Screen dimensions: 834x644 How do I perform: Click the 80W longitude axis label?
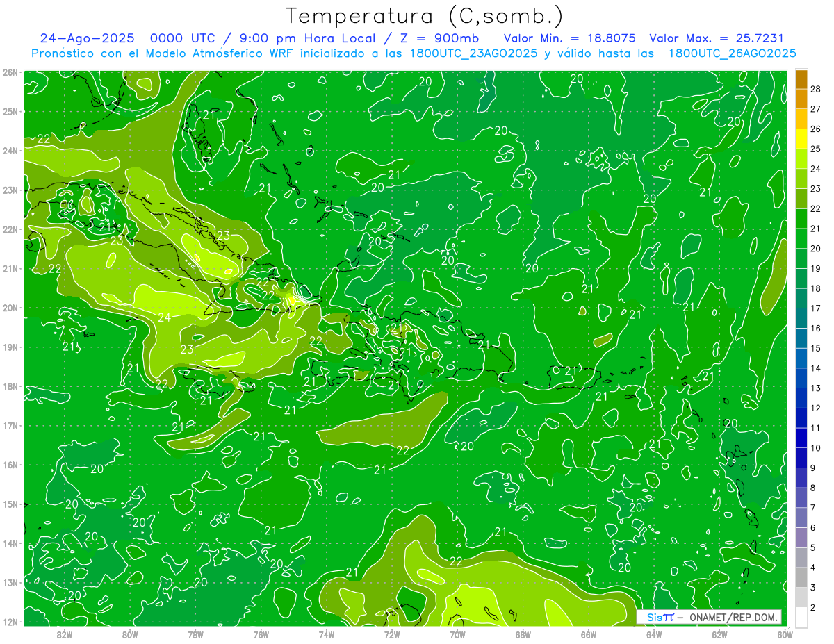click(130, 634)
